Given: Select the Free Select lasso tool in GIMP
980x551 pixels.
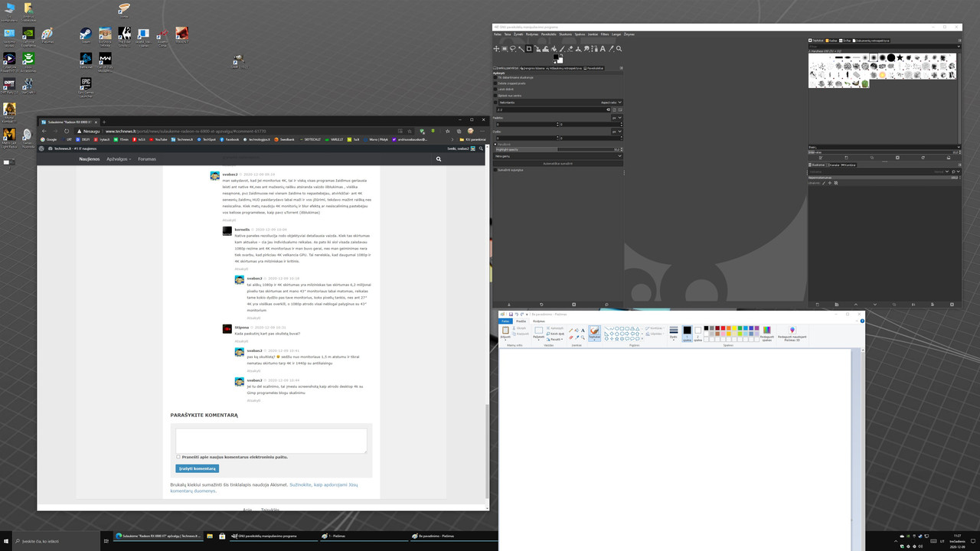Looking at the screenshot, I should (513, 49).
